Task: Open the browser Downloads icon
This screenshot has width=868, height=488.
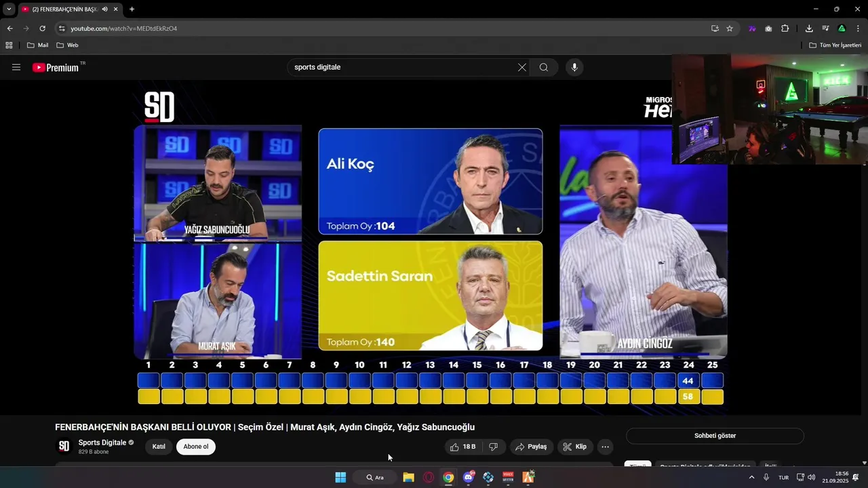Action: tap(809, 28)
